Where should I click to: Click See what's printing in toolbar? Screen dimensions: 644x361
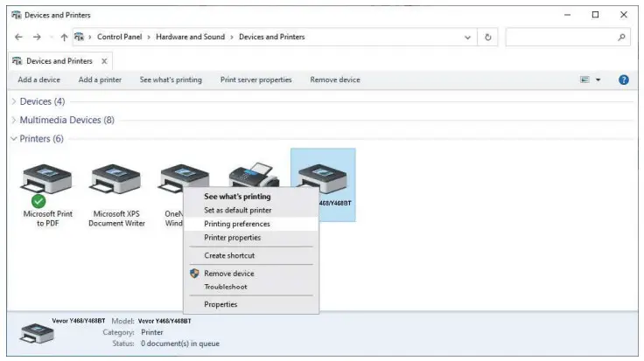click(x=171, y=80)
